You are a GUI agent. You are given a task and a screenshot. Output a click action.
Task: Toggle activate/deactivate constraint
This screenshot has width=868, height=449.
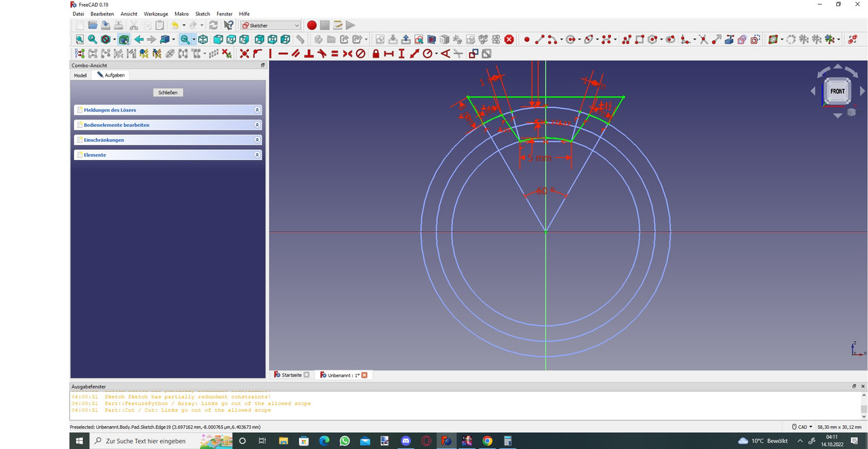487,53
